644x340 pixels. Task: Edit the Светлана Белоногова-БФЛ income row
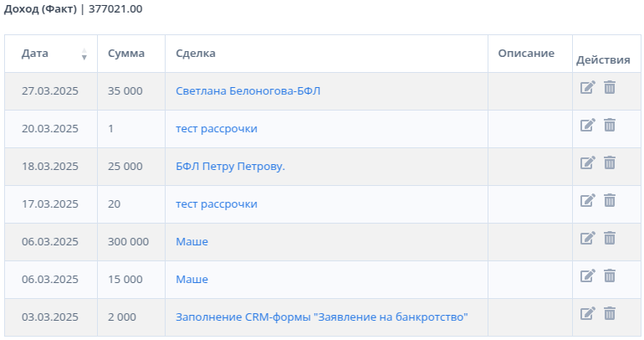tap(587, 87)
